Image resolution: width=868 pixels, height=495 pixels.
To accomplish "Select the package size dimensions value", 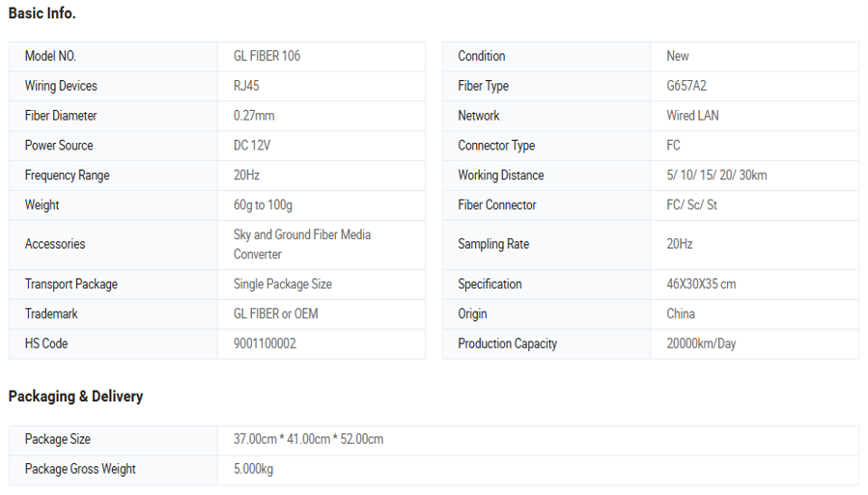I will [x=308, y=440].
